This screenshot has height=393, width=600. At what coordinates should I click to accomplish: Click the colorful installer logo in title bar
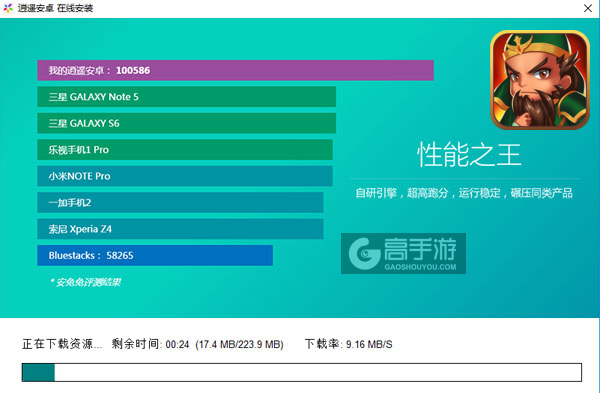[8, 8]
